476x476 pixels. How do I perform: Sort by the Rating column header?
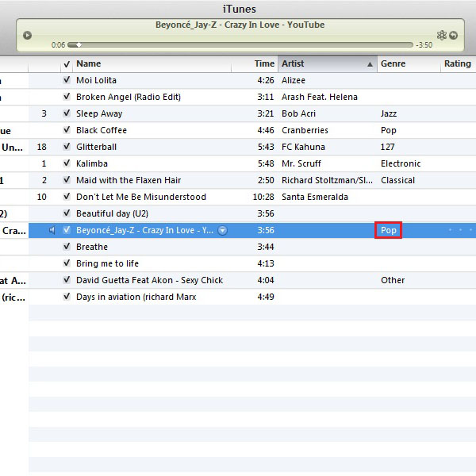point(458,63)
